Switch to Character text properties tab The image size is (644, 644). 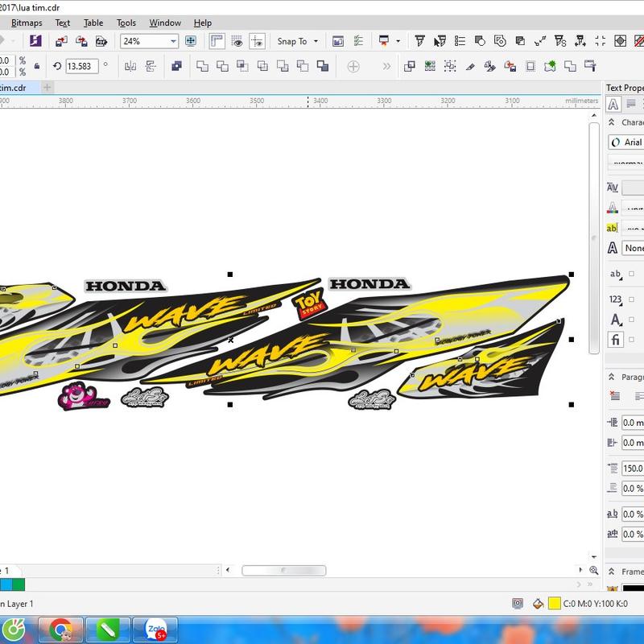tap(613, 105)
